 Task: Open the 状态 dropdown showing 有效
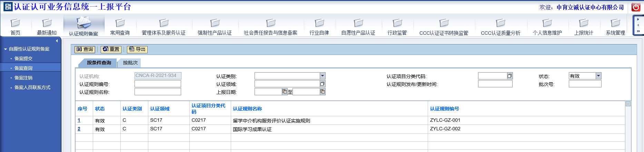pos(598,76)
